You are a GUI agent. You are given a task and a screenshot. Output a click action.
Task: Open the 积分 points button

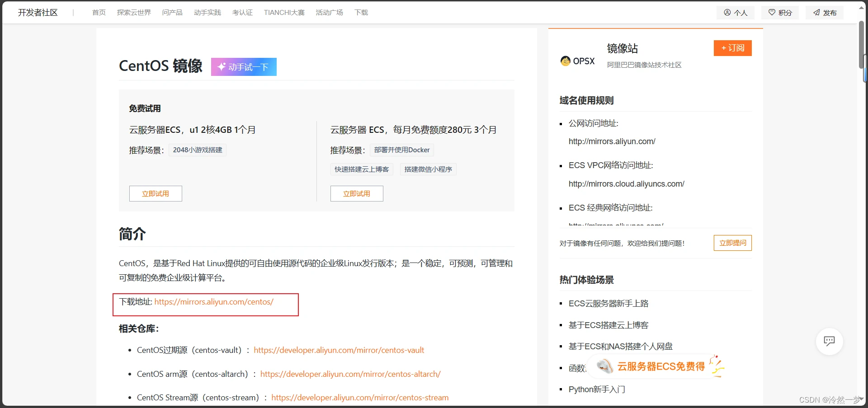click(780, 13)
